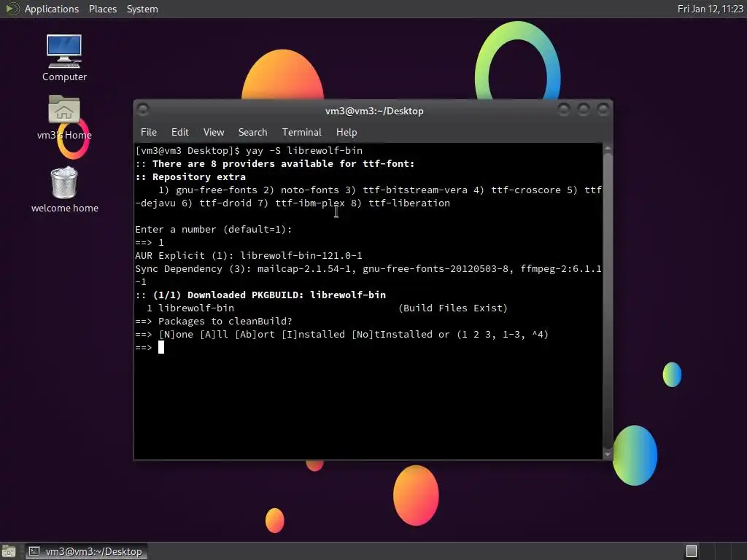Click the cursor at the ==> prompt

161,347
